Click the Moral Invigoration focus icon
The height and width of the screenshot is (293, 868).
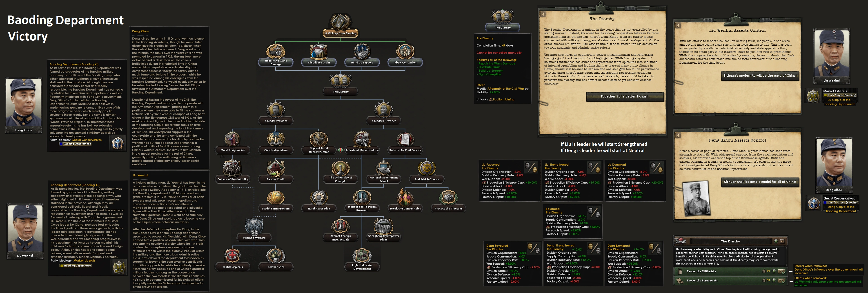(232, 140)
